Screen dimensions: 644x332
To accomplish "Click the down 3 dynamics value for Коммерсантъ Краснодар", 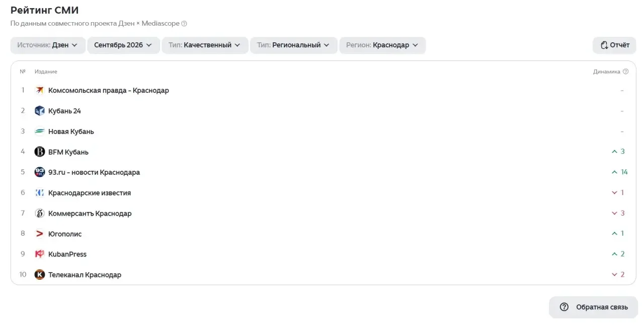I will pos(618,213).
